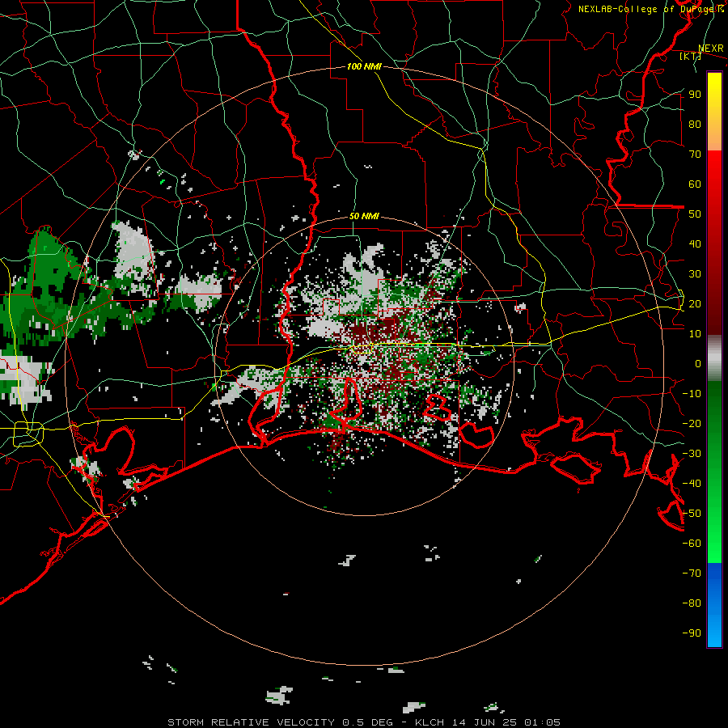Image resolution: width=728 pixels, height=728 pixels.
Task: Pick the gray band at 0 on color bar
Action: coord(714,360)
